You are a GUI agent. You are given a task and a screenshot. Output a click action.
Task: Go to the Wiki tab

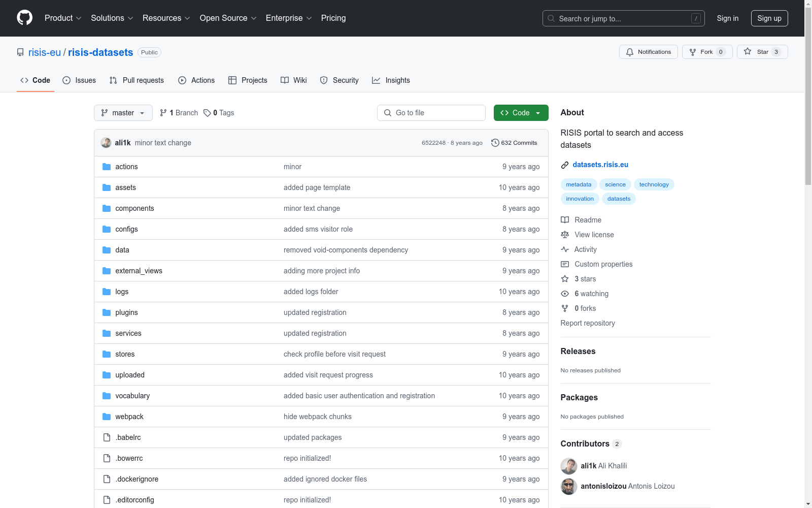tap(294, 80)
